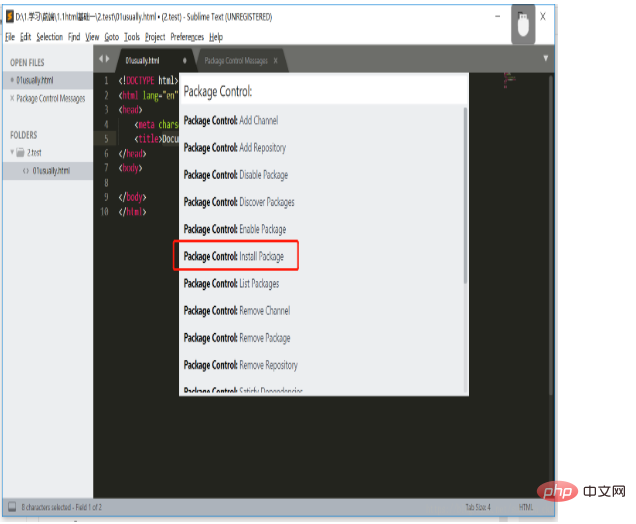Choose Package Control: Remove Package
The width and height of the screenshot is (636, 524).
pos(321,338)
